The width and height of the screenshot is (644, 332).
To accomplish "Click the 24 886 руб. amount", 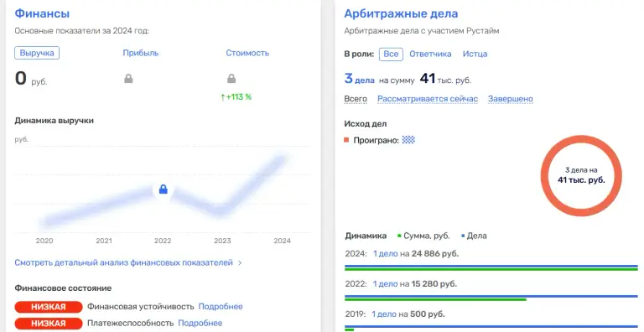I will [435, 254].
